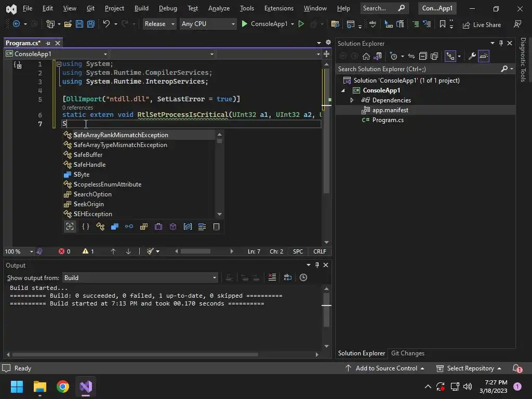Click the Navigate Backward arrow icon
This screenshot has width=532, height=399.
16,24
